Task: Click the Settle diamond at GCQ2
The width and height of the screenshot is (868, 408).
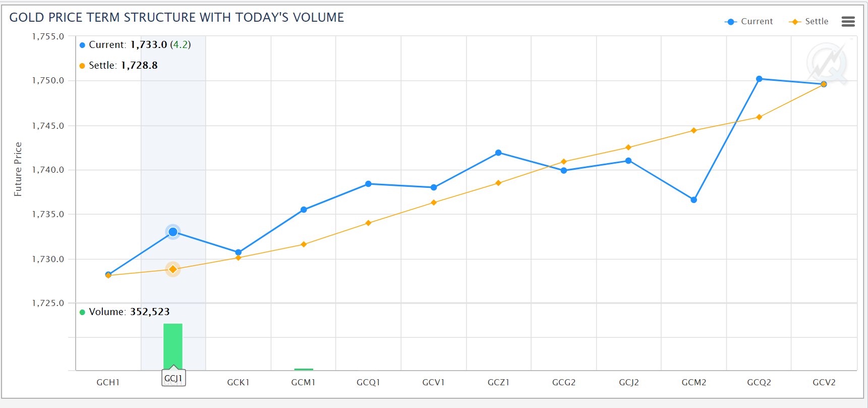Action: pos(759,117)
